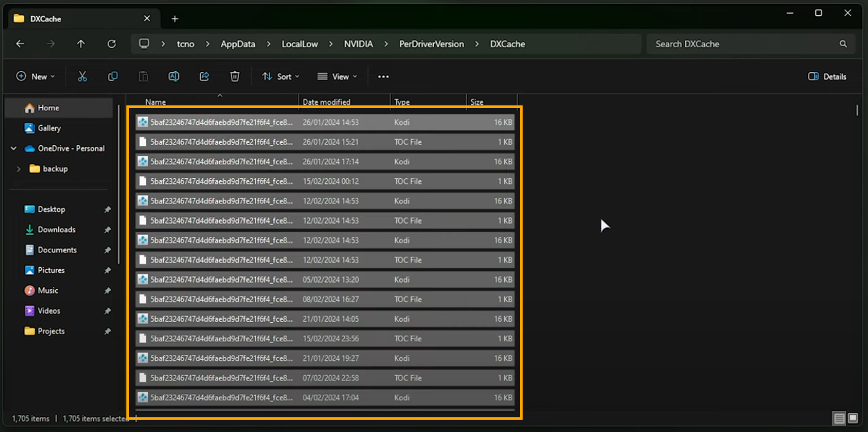Open the Sort dropdown menu

(x=281, y=77)
